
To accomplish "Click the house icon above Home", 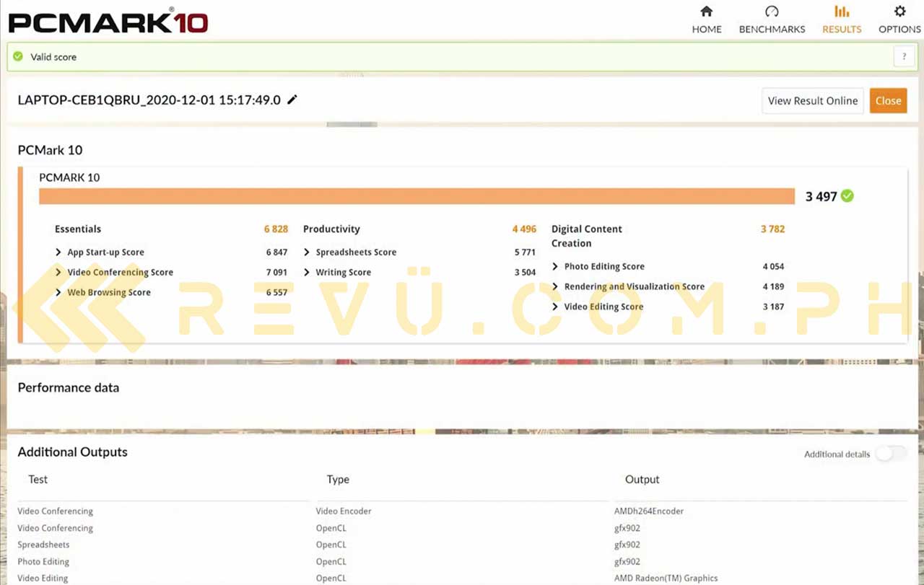I will coord(707,12).
